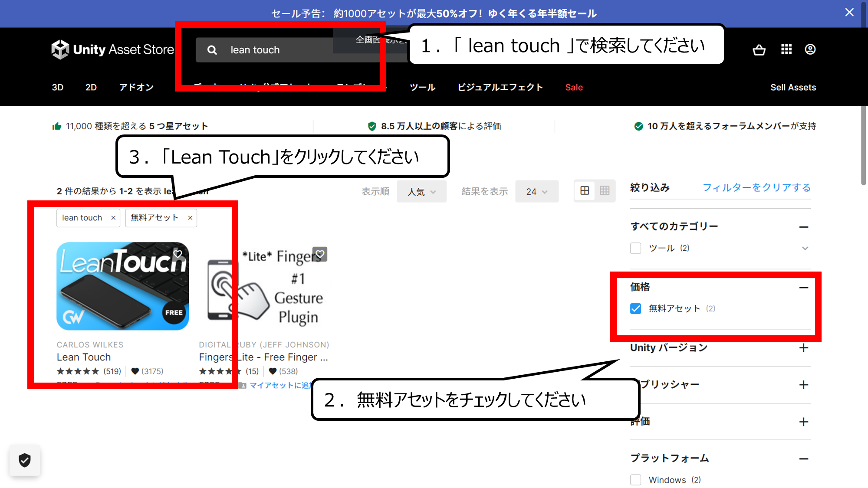The height and width of the screenshot is (488, 868).
Task: Switch to large grid view icon
Action: (x=585, y=191)
